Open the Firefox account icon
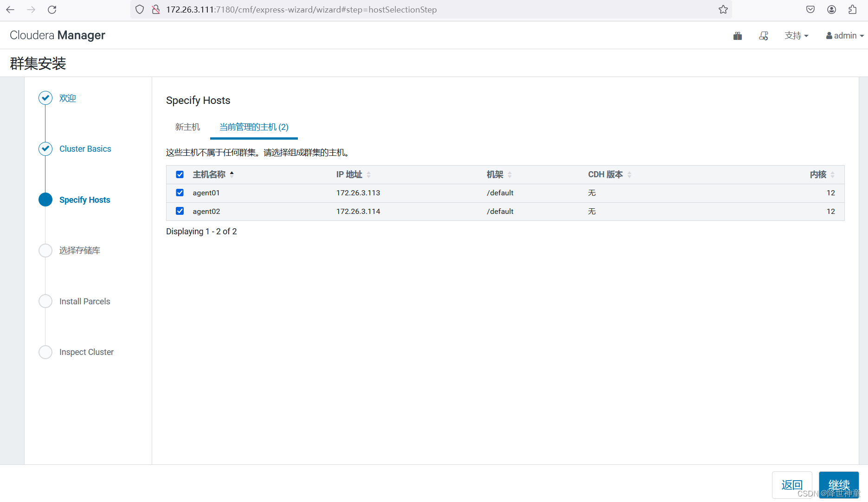 coord(831,9)
